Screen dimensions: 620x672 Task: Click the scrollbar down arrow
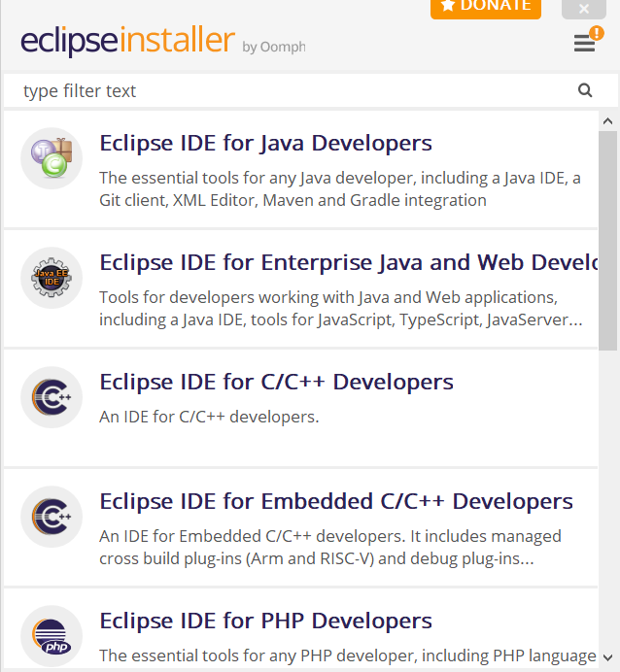point(607,657)
